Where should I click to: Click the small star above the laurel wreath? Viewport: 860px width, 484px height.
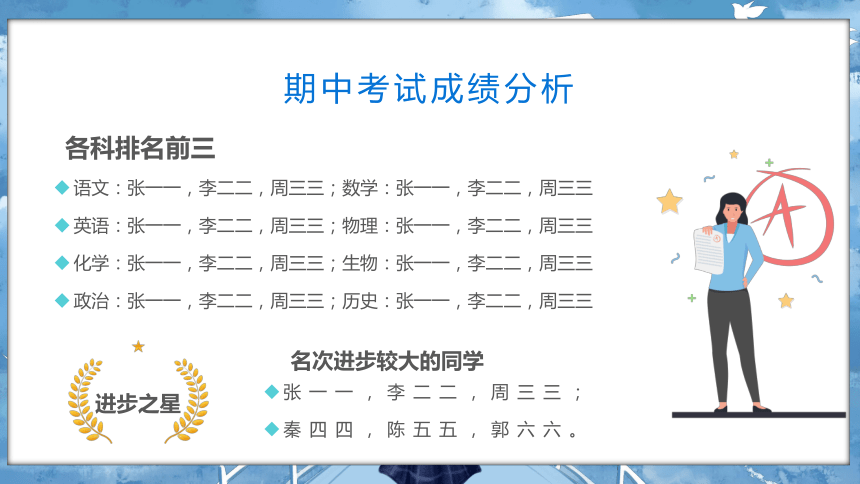click(138, 346)
